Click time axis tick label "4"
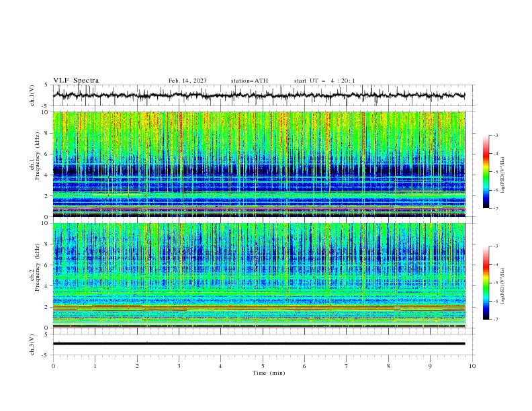This screenshot has height=411, width=532. click(x=220, y=366)
